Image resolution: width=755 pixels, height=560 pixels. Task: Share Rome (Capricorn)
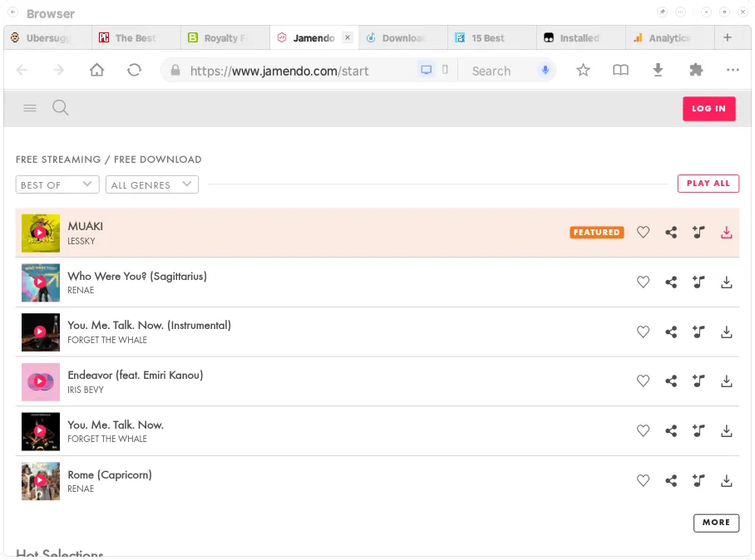tap(671, 480)
